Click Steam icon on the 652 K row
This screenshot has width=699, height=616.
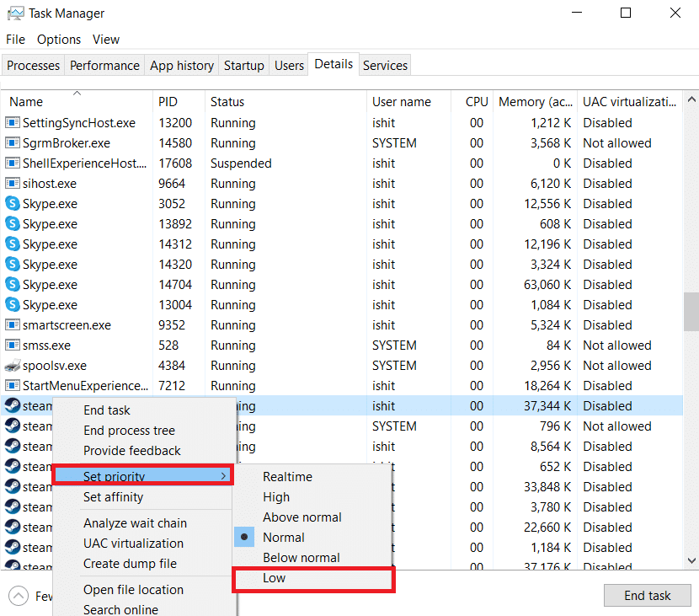click(13, 467)
